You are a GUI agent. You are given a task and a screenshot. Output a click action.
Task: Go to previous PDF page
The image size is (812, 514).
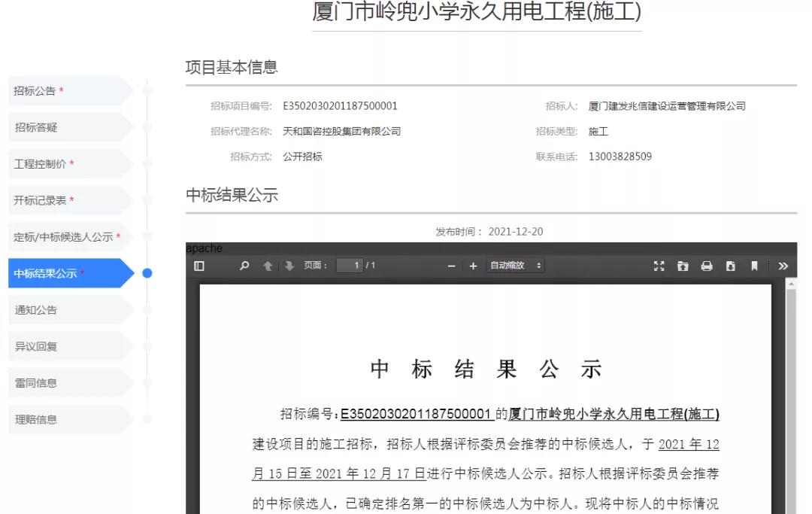[267, 266]
